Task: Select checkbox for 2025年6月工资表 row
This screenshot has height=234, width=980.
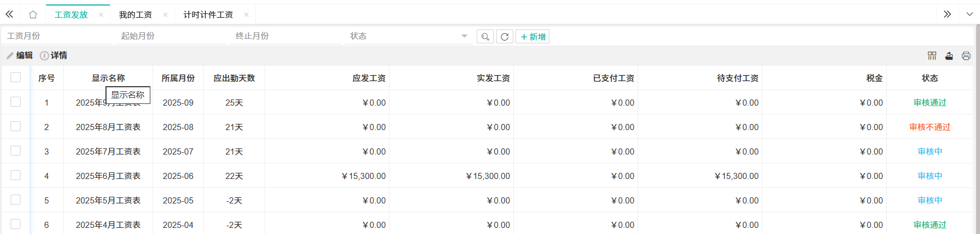Action: (16, 176)
